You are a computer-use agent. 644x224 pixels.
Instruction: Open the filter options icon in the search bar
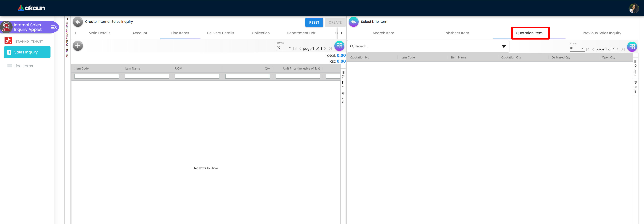(x=503, y=46)
